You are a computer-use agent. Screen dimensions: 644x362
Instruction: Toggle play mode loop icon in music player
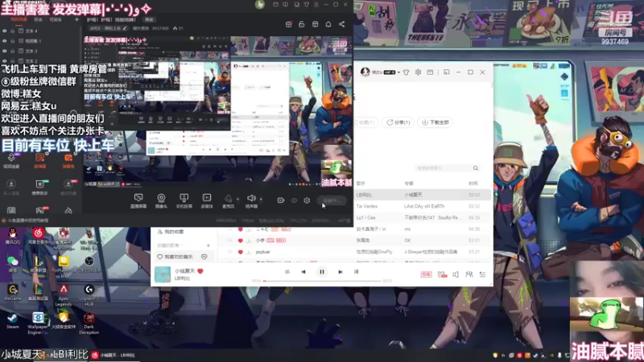pyautogui.click(x=287, y=272)
